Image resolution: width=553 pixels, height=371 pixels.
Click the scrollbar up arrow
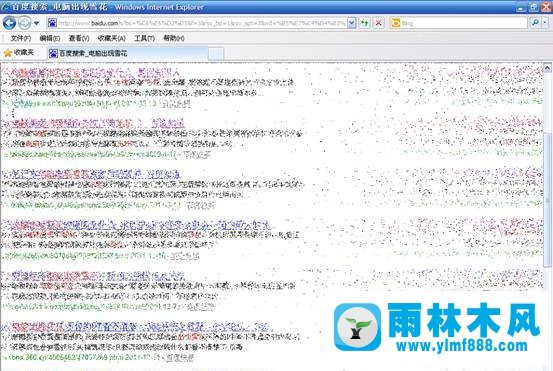coord(547,68)
